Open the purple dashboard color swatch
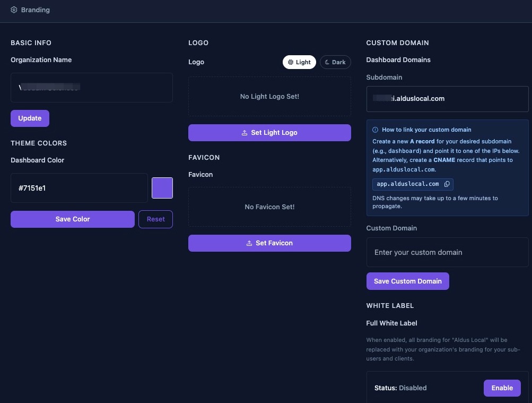 162,188
